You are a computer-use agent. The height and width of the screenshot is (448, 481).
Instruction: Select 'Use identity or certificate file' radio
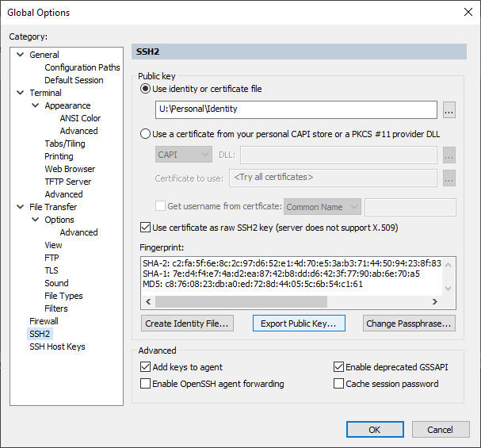click(145, 89)
